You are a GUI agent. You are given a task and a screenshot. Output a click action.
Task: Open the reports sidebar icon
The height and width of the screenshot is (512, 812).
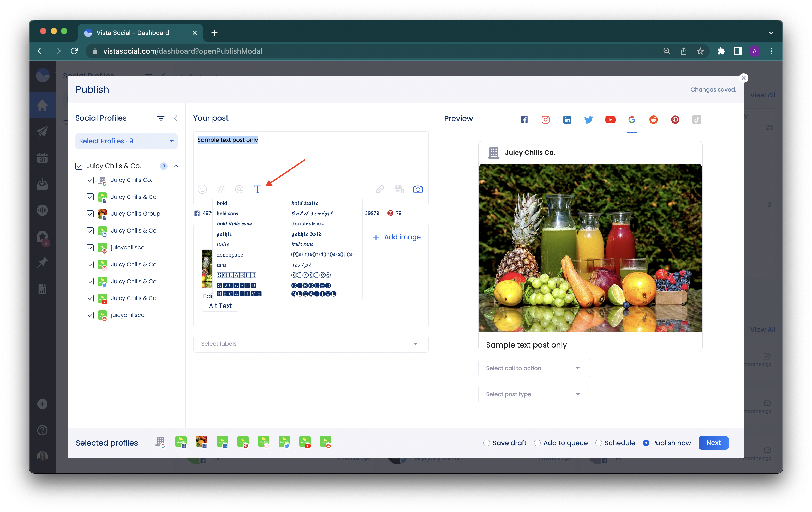(x=42, y=289)
